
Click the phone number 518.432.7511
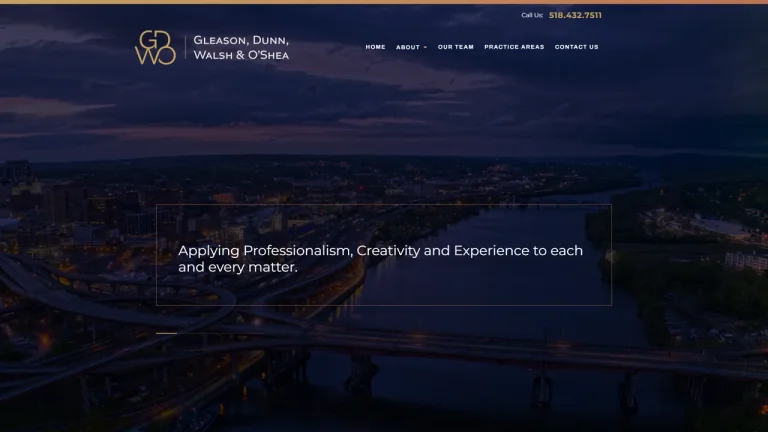[575, 15]
